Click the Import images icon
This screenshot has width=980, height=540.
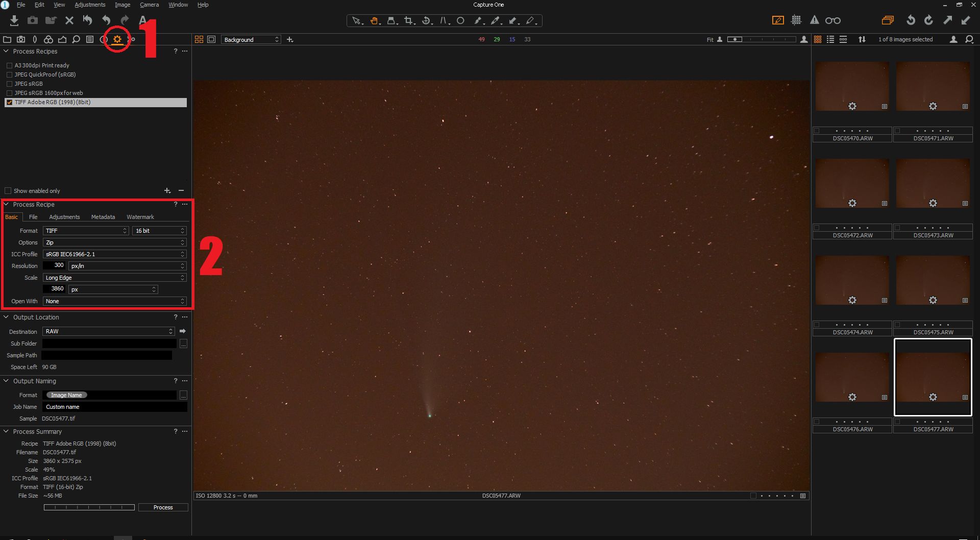click(14, 20)
